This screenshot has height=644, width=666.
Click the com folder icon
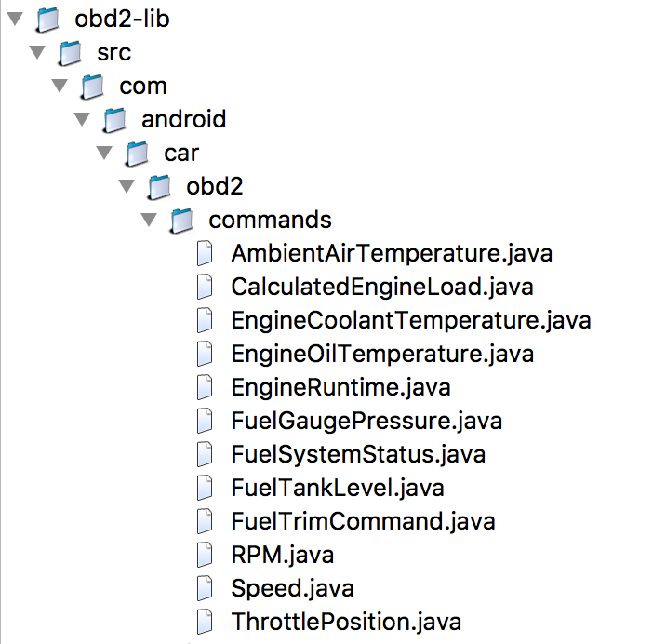pyautogui.click(x=92, y=87)
